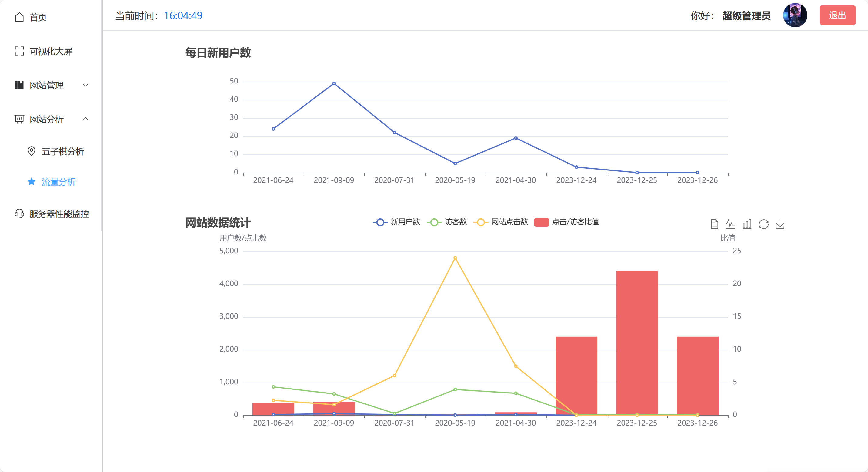Click the red 点击/访客比值 legend swatch

541,222
